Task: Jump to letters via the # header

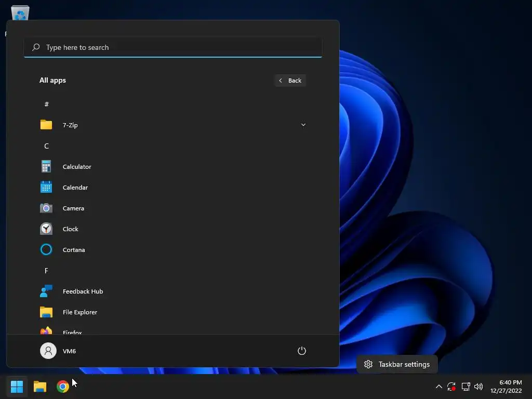Action: click(x=46, y=104)
